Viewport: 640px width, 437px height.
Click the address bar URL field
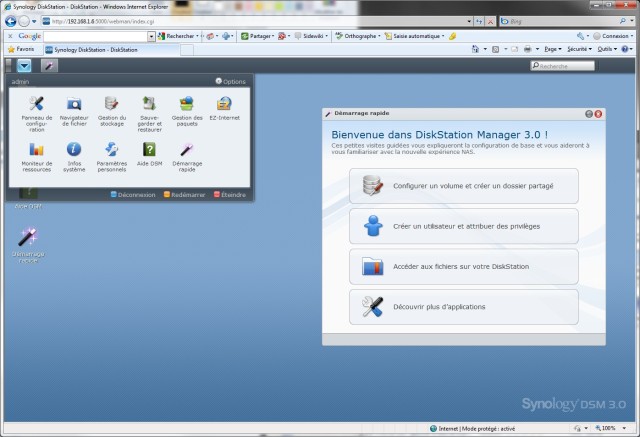pos(253,21)
